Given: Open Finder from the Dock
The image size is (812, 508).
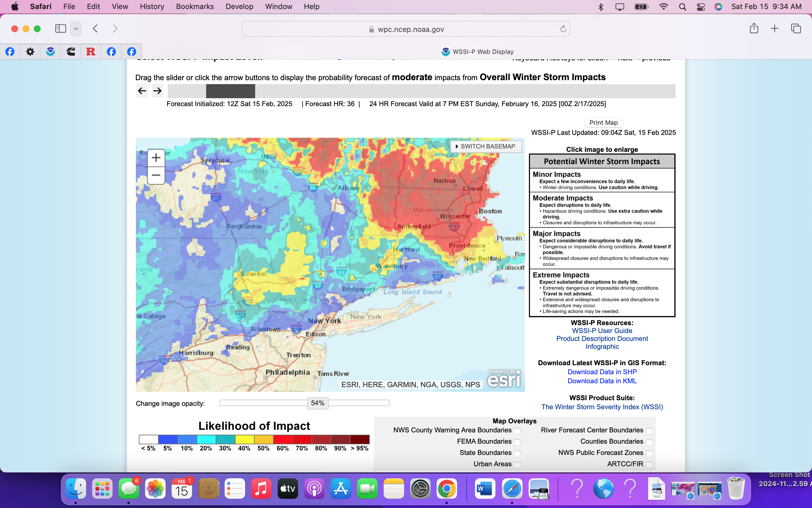Looking at the screenshot, I should [x=76, y=489].
